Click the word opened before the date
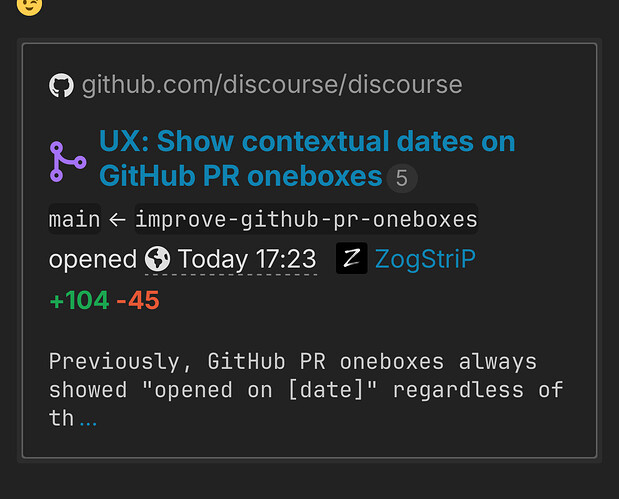The image size is (619, 499). tap(93, 259)
